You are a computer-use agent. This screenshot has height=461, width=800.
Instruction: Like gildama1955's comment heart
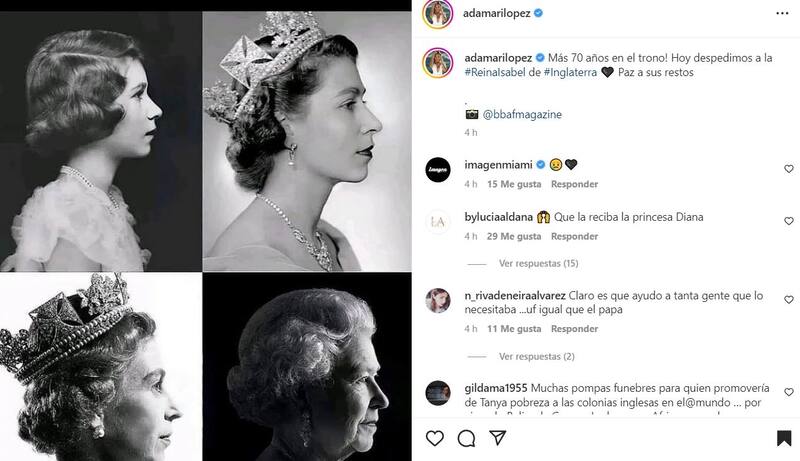coord(788,393)
